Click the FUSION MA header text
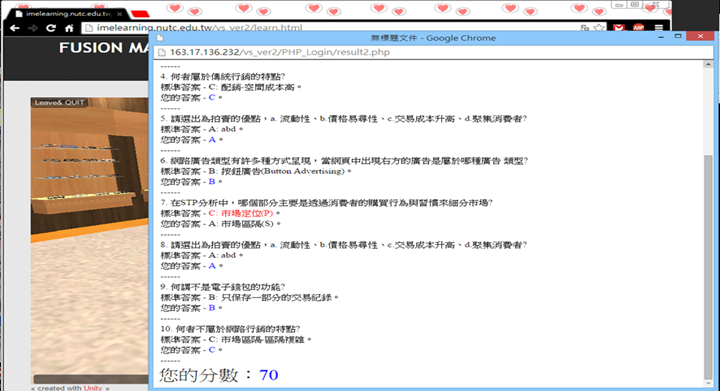This screenshot has height=391, width=720. 104,48
